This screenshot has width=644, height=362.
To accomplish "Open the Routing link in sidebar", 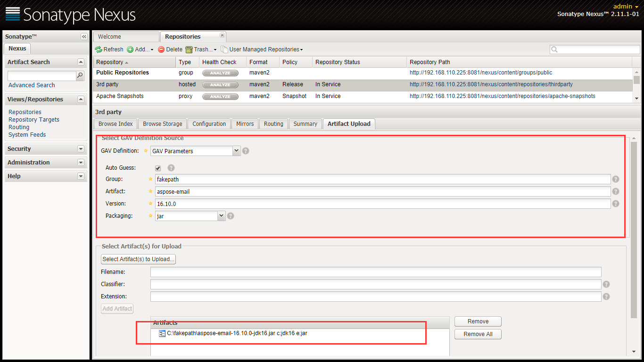I will [19, 127].
